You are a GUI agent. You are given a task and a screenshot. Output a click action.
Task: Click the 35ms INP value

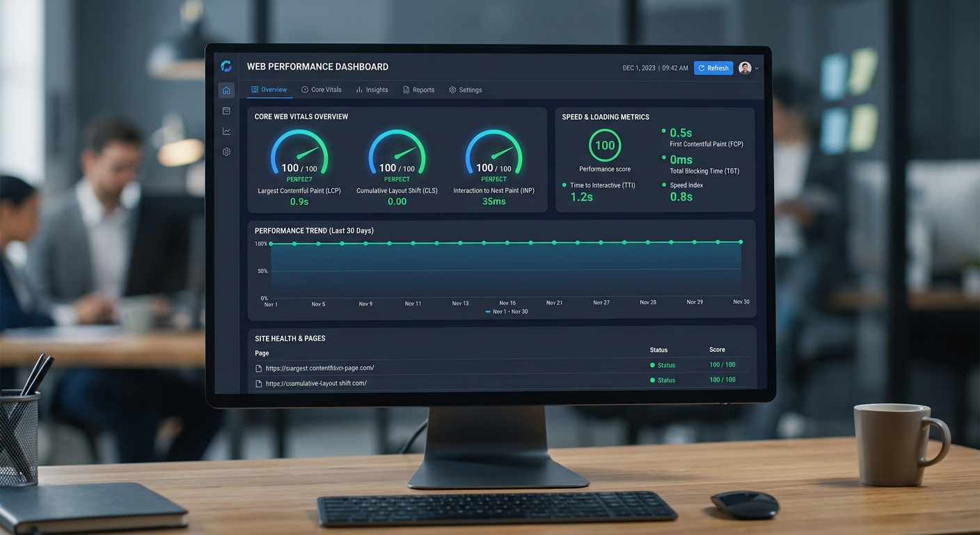pos(493,201)
